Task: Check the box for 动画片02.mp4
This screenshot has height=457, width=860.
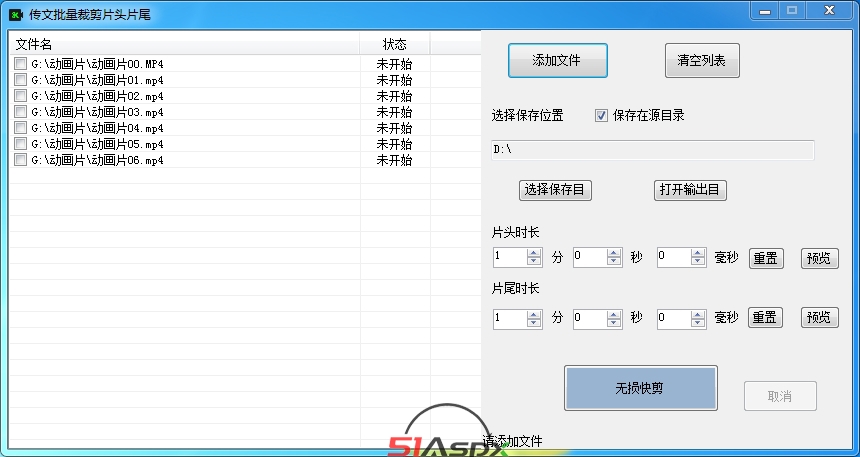Action: [x=20, y=95]
